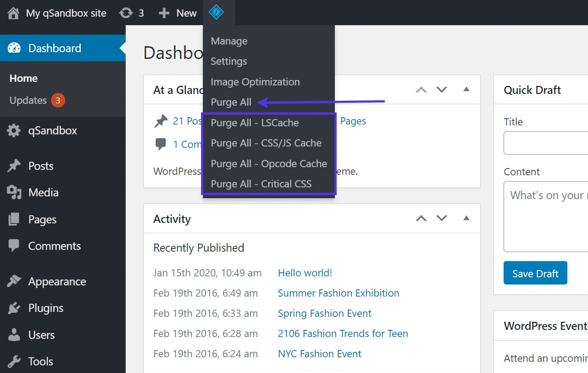Choose Purge All - Opcode Cache

[x=269, y=163]
